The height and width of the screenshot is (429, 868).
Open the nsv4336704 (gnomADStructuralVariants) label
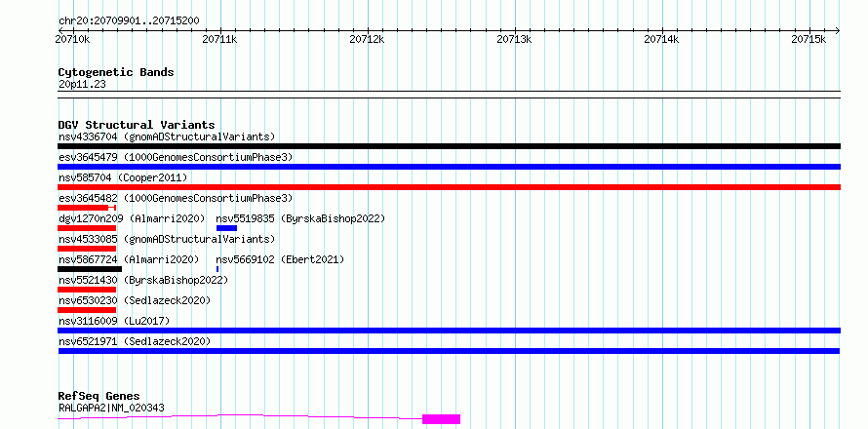click(x=167, y=136)
